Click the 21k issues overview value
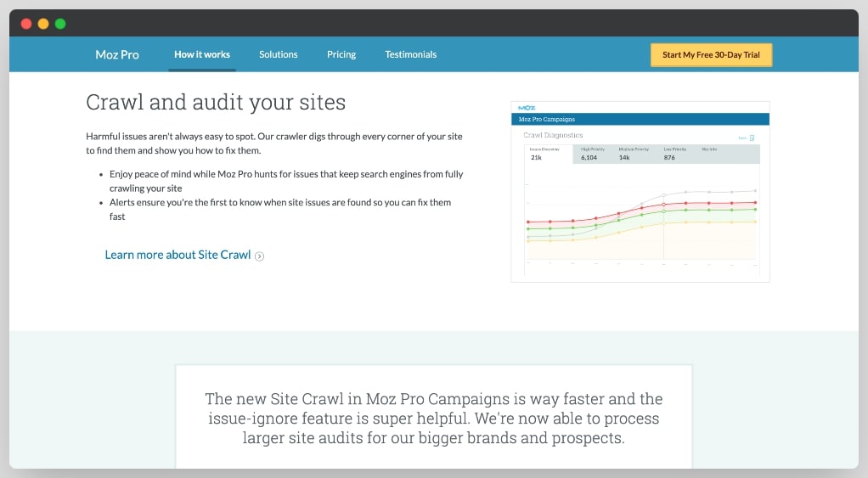Screen dimensions: 868x478 (536, 158)
